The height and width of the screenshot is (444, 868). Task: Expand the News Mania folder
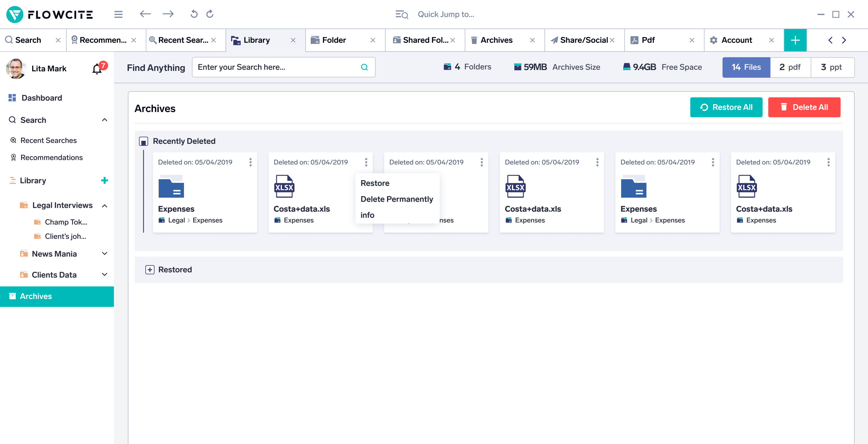coord(105,254)
